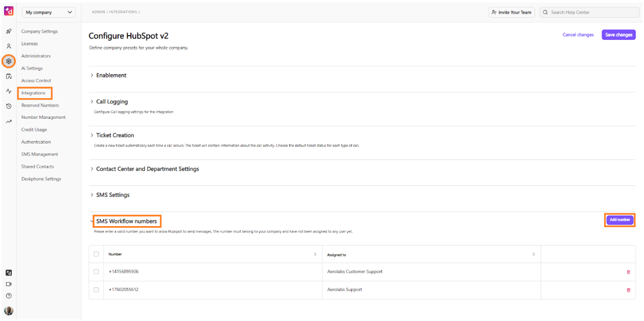The height and width of the screenshot is (321, 644).
Task: Click the Cancel changes link
Action: 578,35
